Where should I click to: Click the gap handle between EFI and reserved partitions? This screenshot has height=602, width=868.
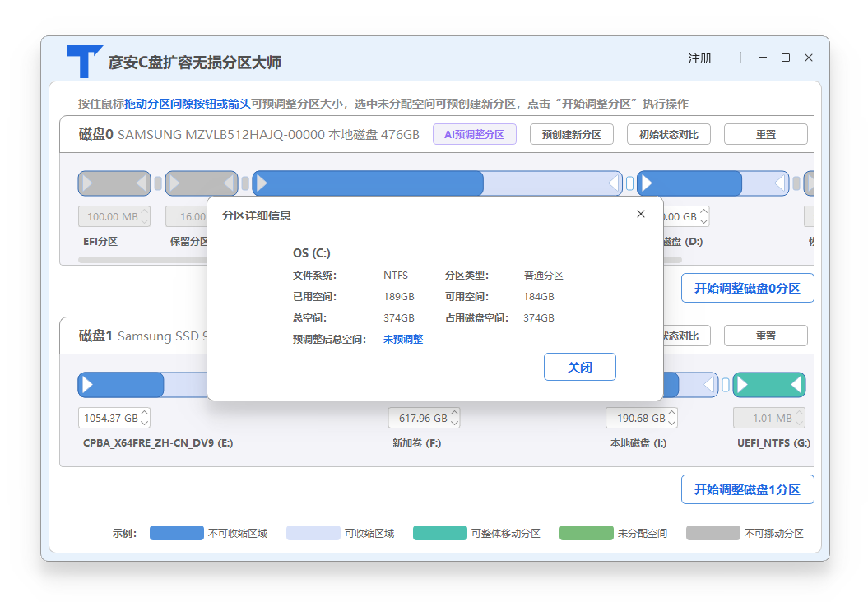pos(158,183)
